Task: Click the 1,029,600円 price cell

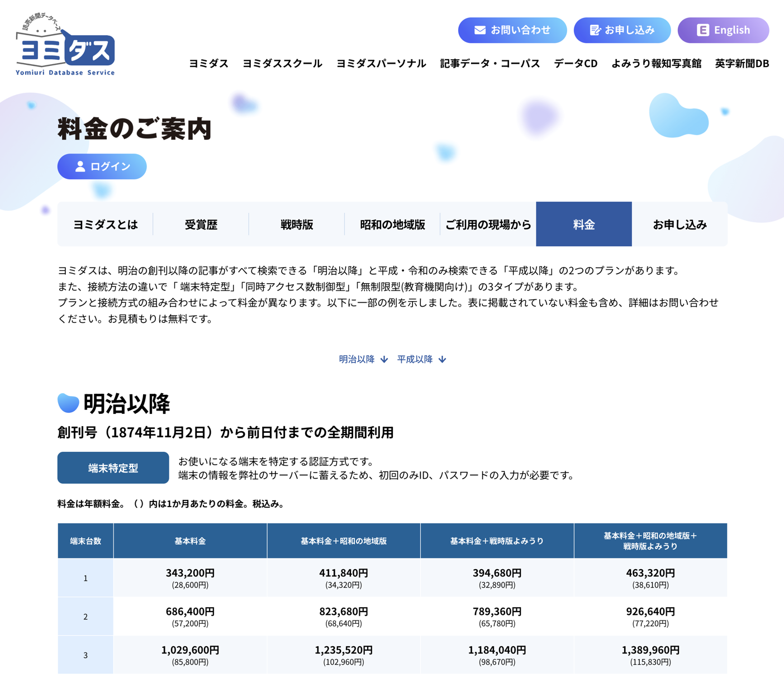Action: 190,655
